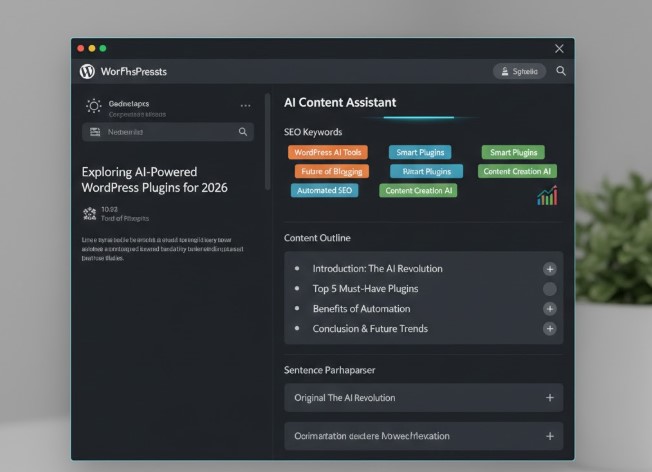Select the Future of Blogging keyword tag
The image size is (652, 472).
pyautogui.click(x=332, y=171)
